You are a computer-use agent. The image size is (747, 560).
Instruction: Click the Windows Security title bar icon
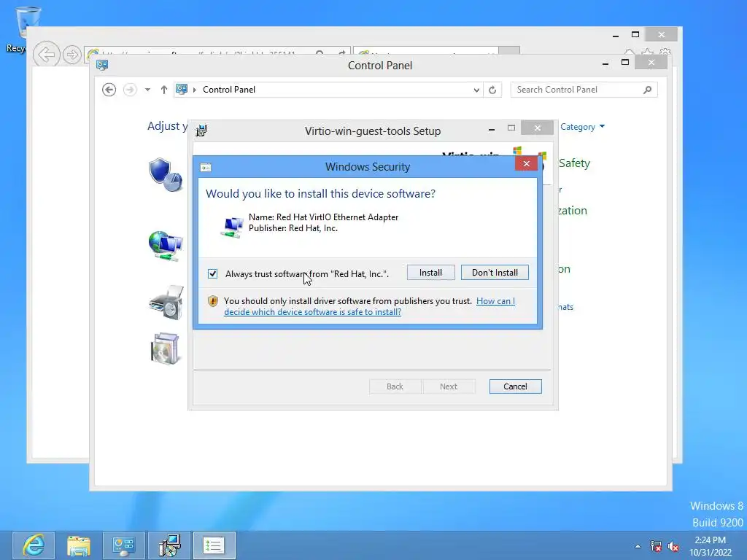pos(206,167)
